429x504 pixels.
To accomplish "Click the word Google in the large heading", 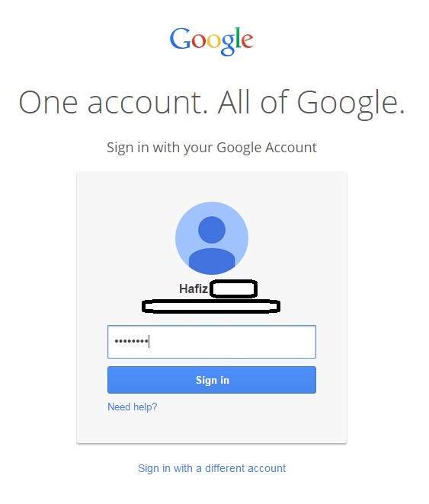I will [x=351, y=104].
